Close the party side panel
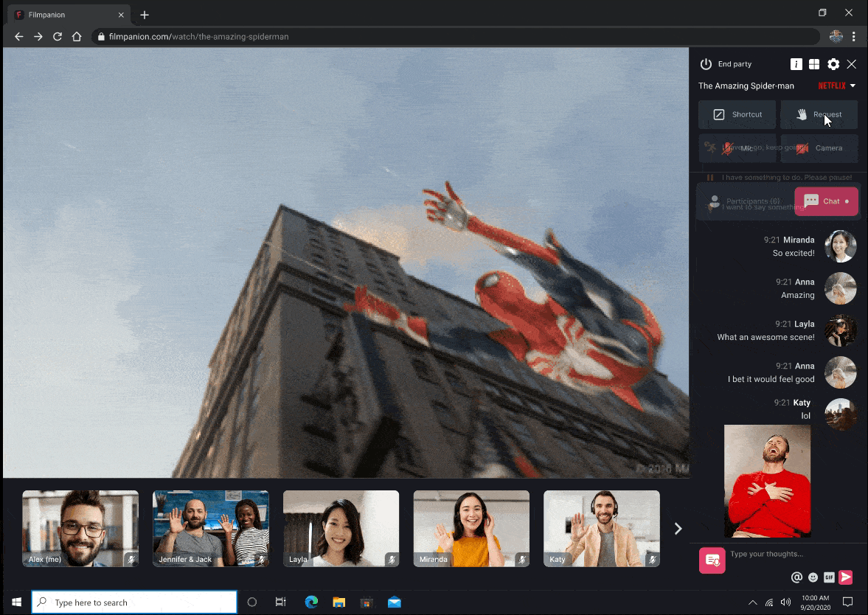This screenshot has width=868, height=615. [851, 64]
